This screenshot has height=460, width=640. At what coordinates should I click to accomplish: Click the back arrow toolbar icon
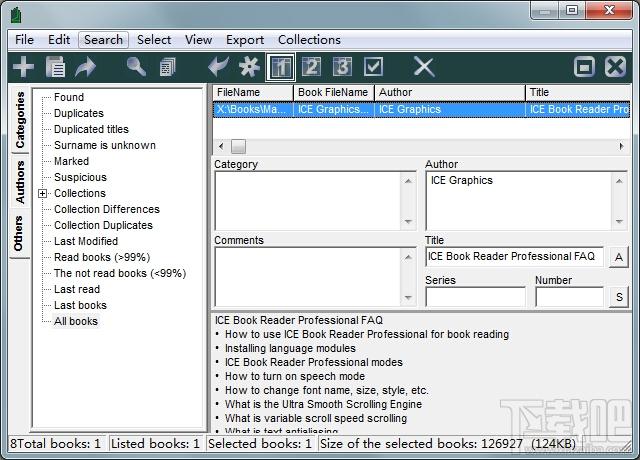pyautogui.click(x=218, y=67)
